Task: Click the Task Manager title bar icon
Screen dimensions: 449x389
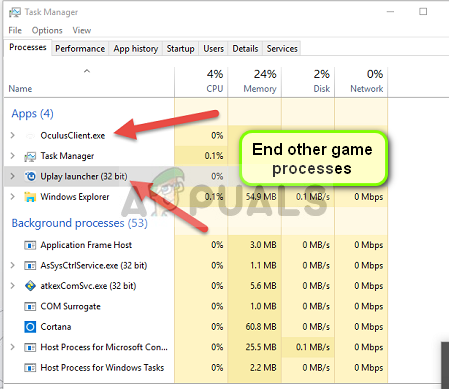Action: click(14, 12)
